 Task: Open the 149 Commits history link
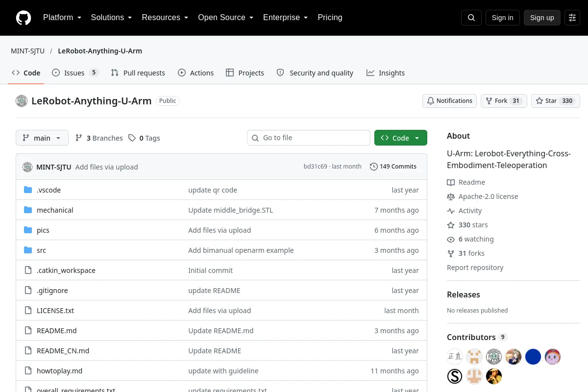pos(393,167)
